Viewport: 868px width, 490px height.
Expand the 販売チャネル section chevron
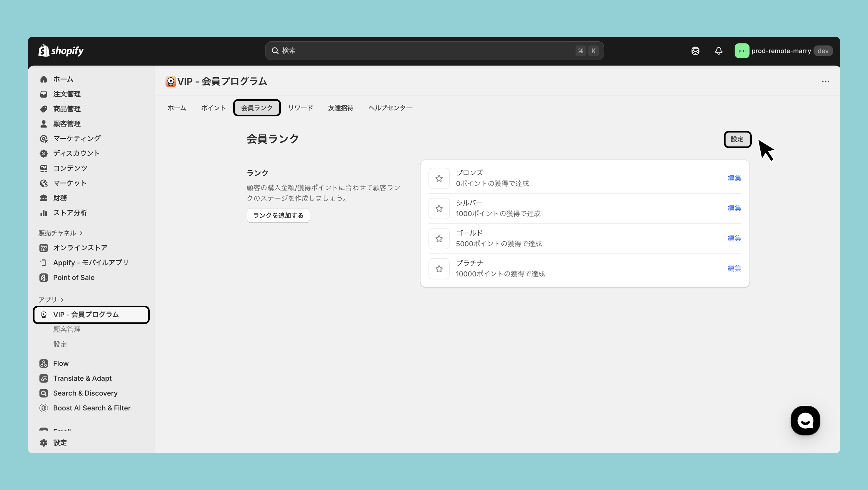[81, 233]
